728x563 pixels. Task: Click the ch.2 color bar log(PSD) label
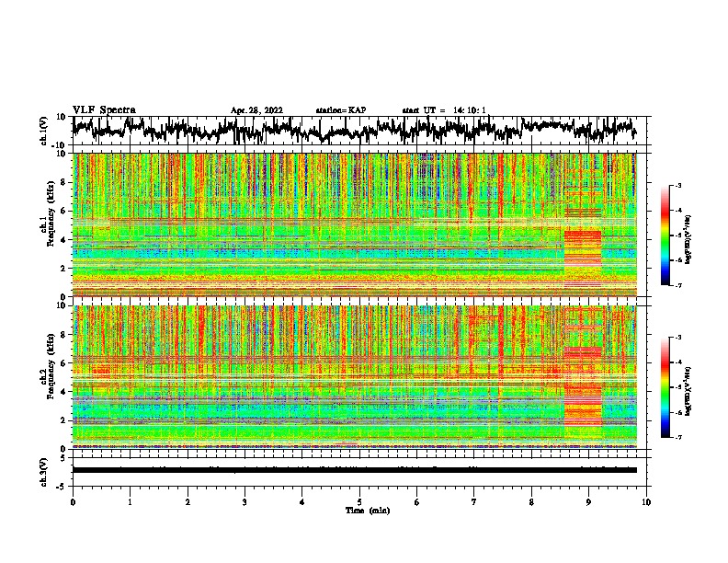point(688,391)
